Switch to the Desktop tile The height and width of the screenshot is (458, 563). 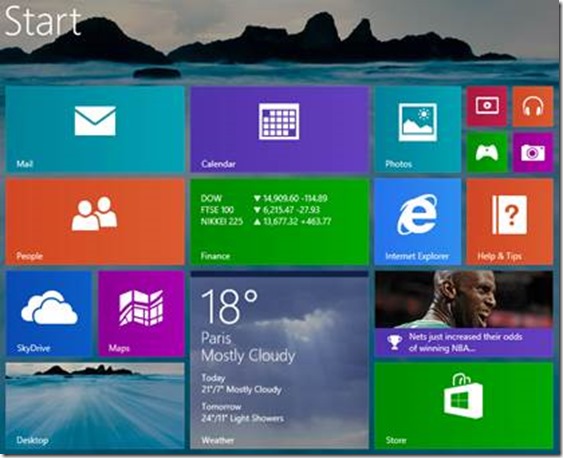[95, 406]
